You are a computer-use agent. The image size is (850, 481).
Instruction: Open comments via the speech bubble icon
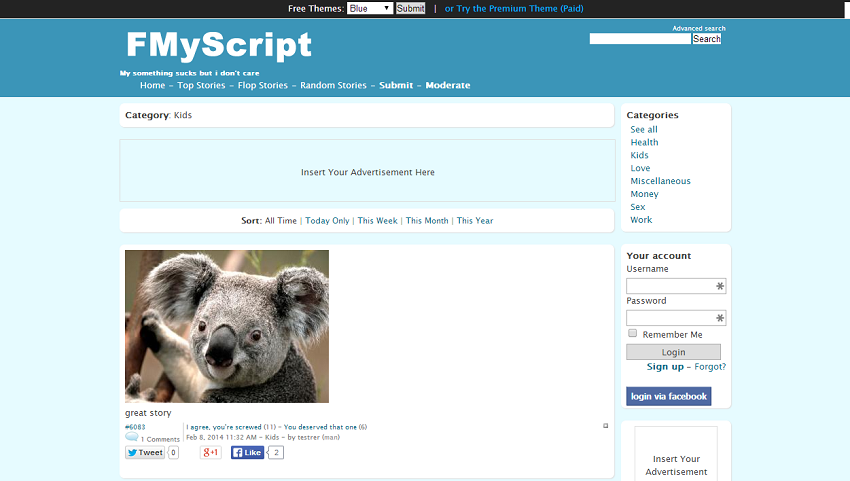click(131, 437)
